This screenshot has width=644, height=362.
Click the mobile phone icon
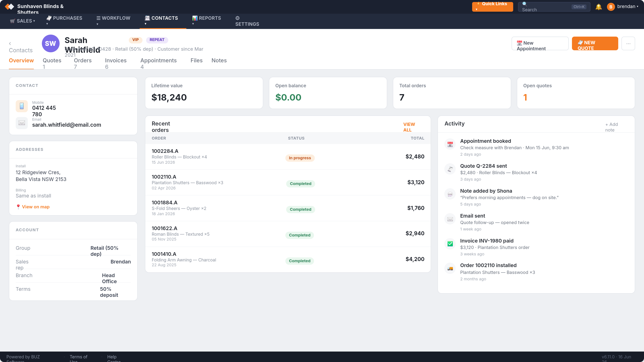tap(22, 106)
